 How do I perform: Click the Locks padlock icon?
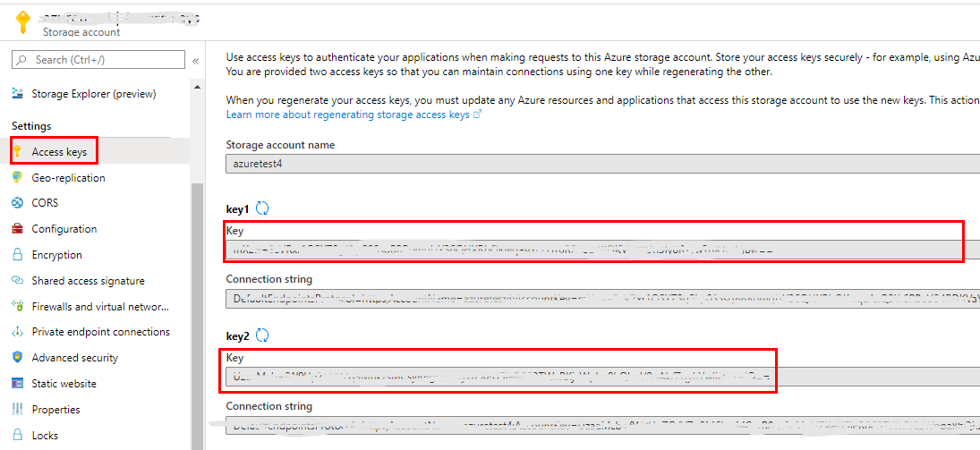pyautogui.click(x=18, y=435)
